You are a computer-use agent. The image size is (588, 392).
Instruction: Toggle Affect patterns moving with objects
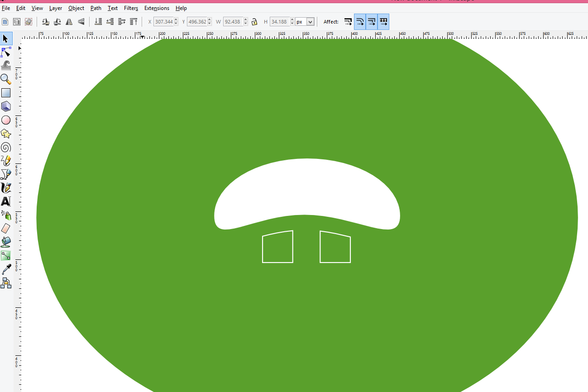(x=383, y=22)
